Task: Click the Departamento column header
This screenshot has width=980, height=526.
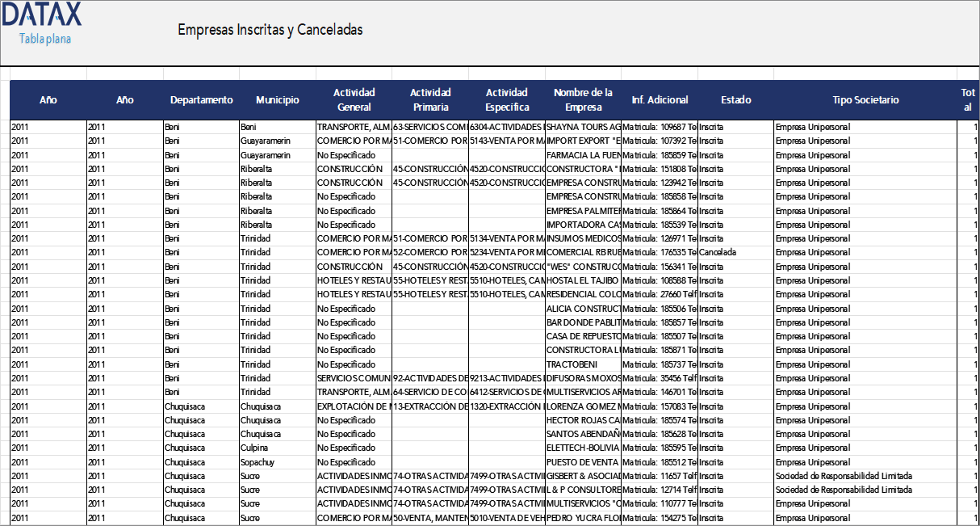Action: [x=201, y=100]
